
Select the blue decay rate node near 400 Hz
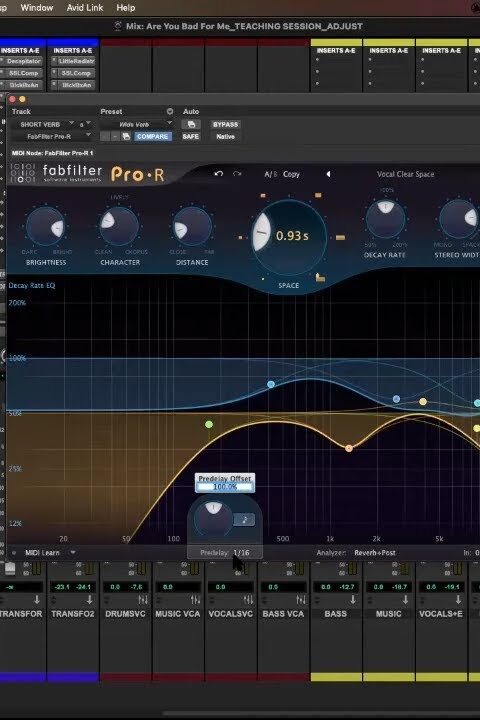click(x=271, y=384)
